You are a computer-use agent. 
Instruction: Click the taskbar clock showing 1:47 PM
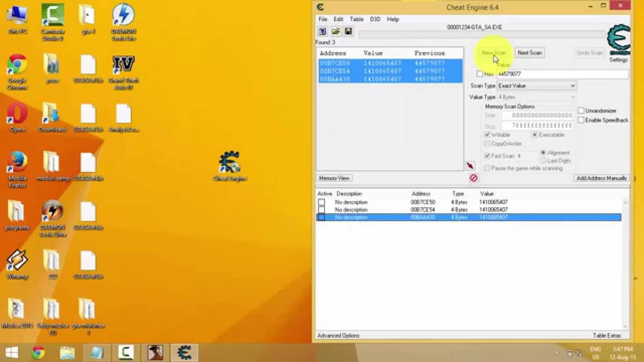[x=623, y=352]
